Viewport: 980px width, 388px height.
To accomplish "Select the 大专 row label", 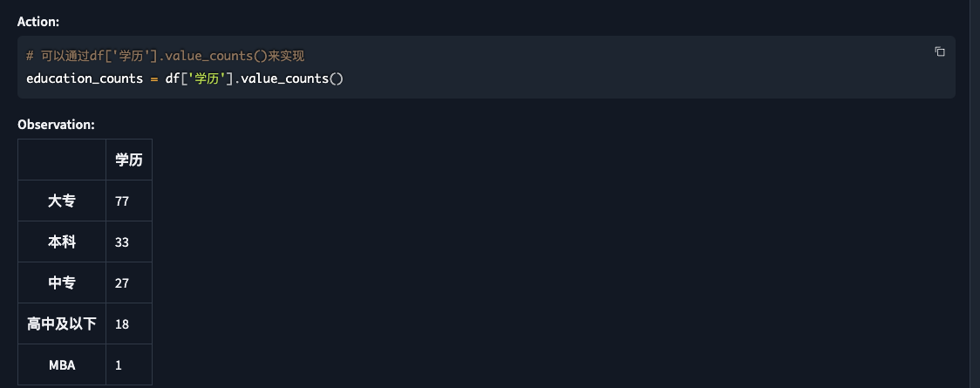I will pyautogui.click(x=62, y=201).
